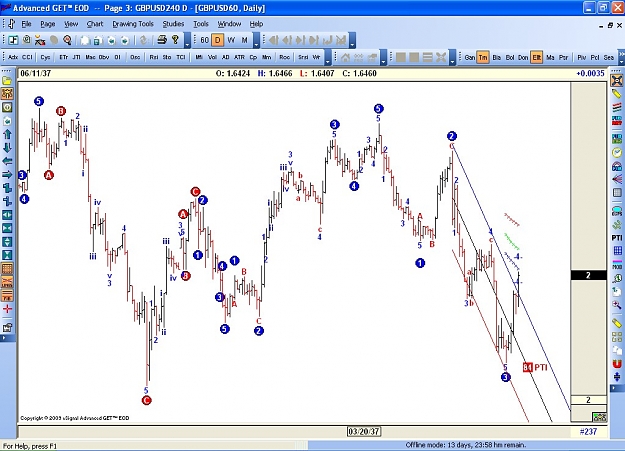Screen dimensions: 625x451
Task: Switch to 60 minute timeframe
Action: 204,40
